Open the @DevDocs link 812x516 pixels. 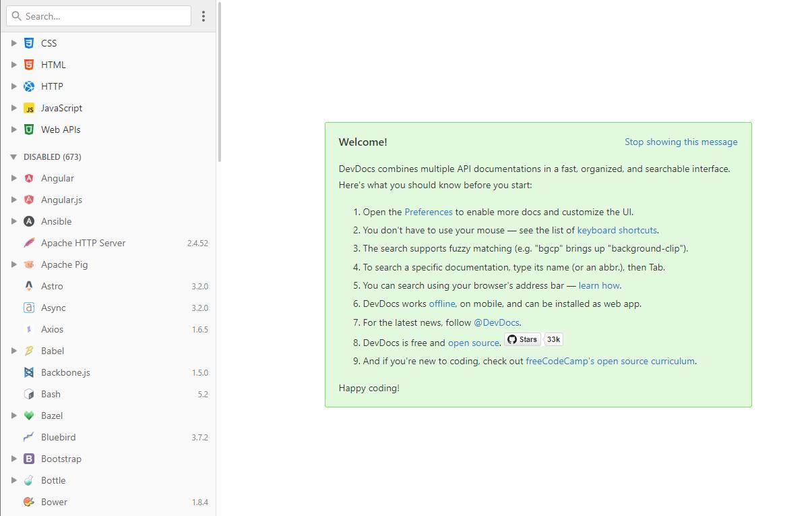tap(496, 322)
